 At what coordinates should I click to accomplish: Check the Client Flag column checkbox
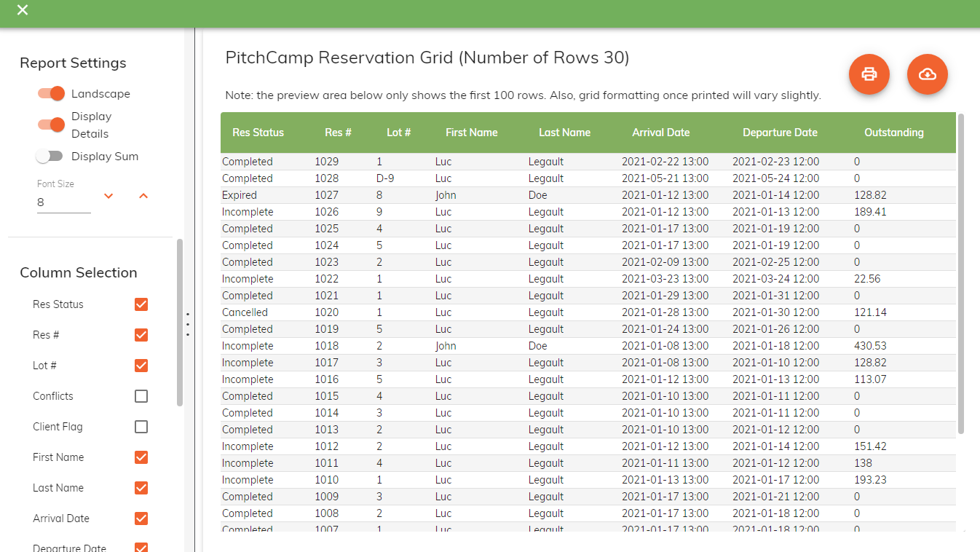pos(141,427)
